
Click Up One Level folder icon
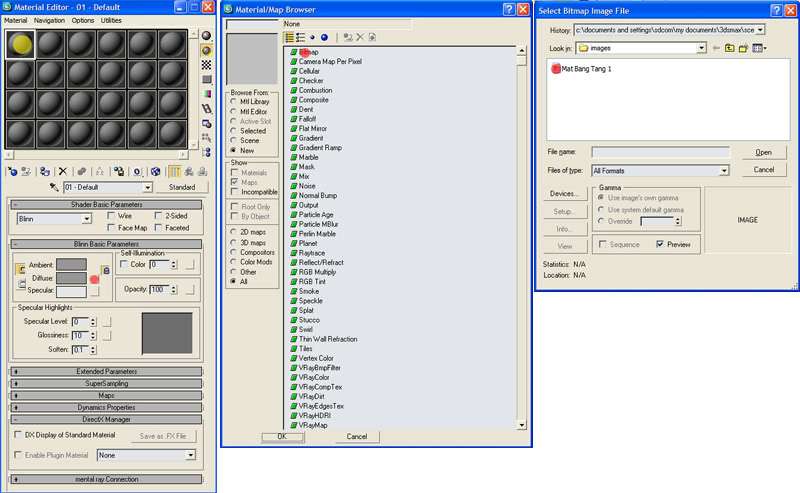pyautogui.click(x=730, y=48)
